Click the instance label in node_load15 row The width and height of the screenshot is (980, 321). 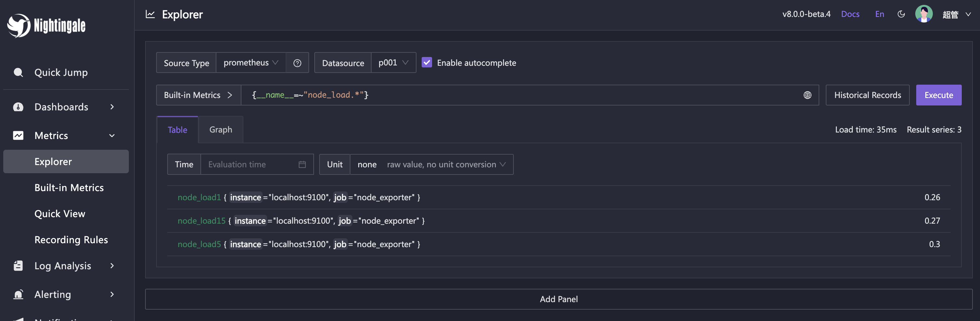point(250,221)
